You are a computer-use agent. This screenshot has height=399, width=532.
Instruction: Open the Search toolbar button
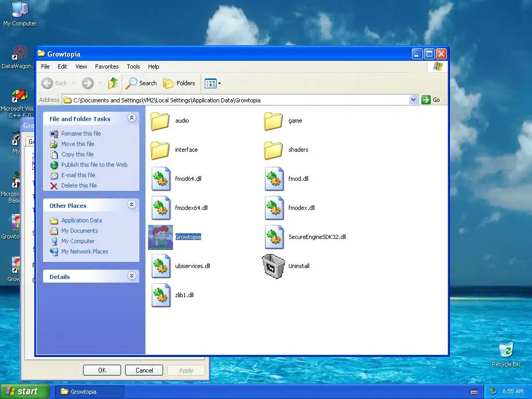click(x=141, y=83)
